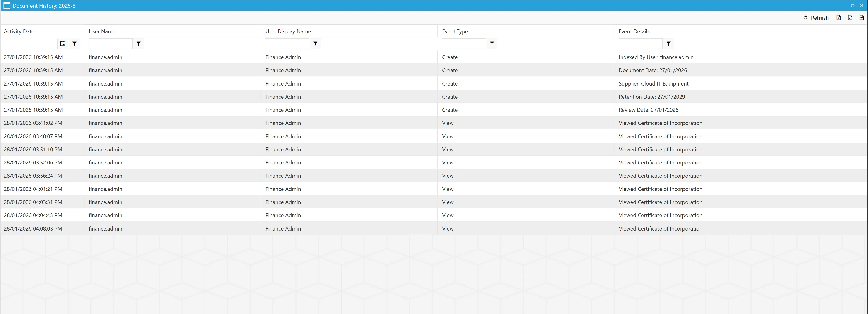Focus the User Name filter input

(111, 44)
